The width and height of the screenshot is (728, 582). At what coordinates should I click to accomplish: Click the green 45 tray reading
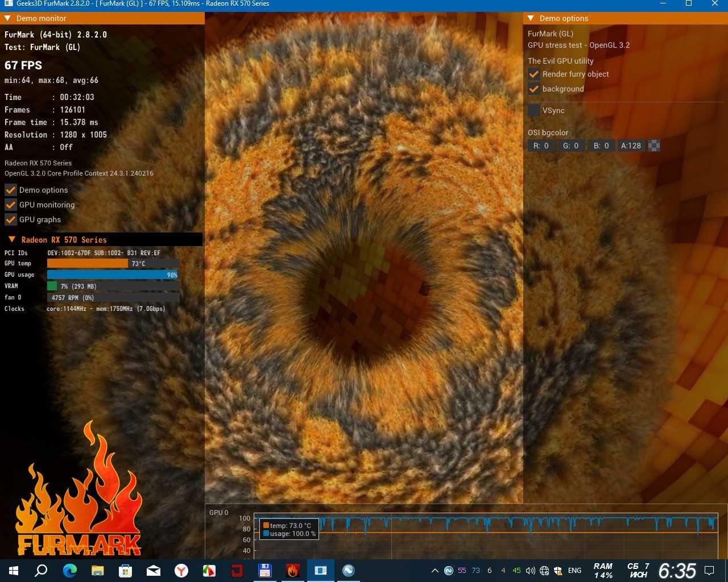(x=516, y=571)
